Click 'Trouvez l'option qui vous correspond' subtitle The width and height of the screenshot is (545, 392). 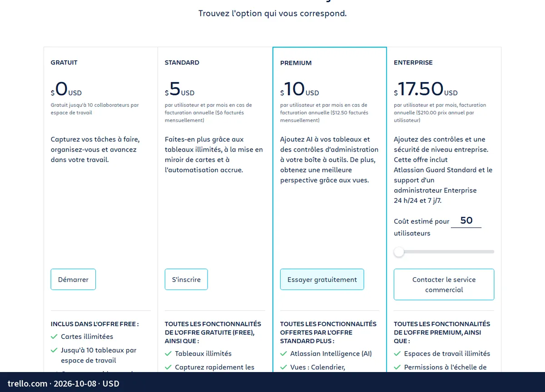coord(272,13)
